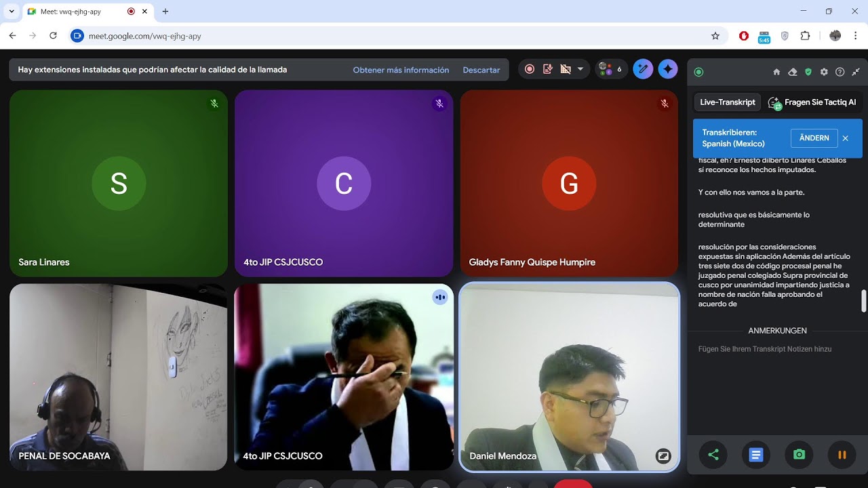Select Gladys Fanny Quispe Humpire's avatar G
Image resolution: width=868 pixels, height=488 pixels.
pyautogui.click(x=569, y=183)
